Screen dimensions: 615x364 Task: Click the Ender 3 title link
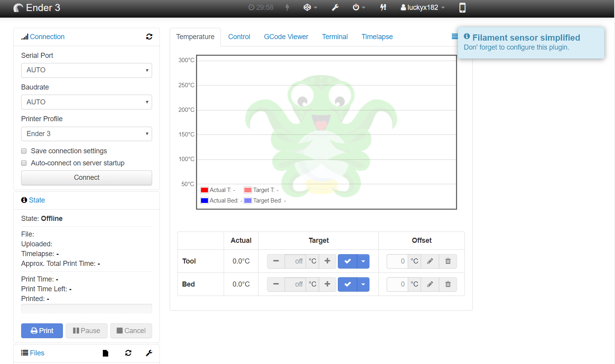[x=43, y=8]
